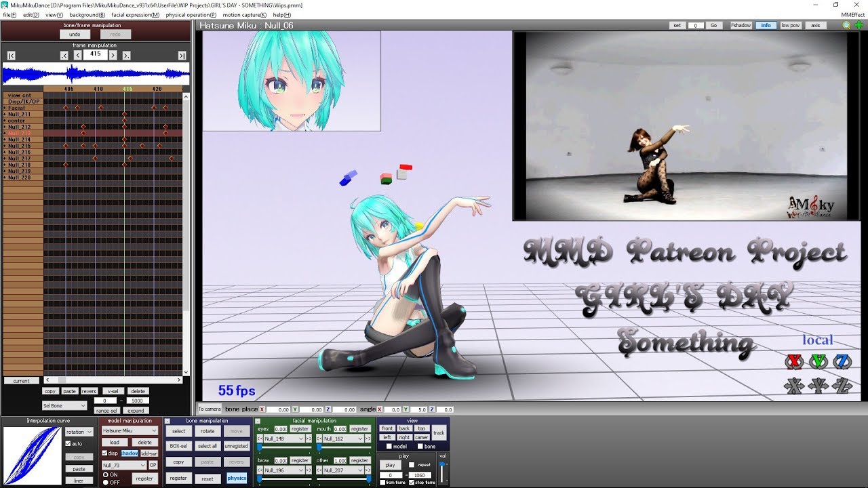The image size is (868, 488).
Task: Open the rotation interpolation dropdown
Action: [79, 432]
